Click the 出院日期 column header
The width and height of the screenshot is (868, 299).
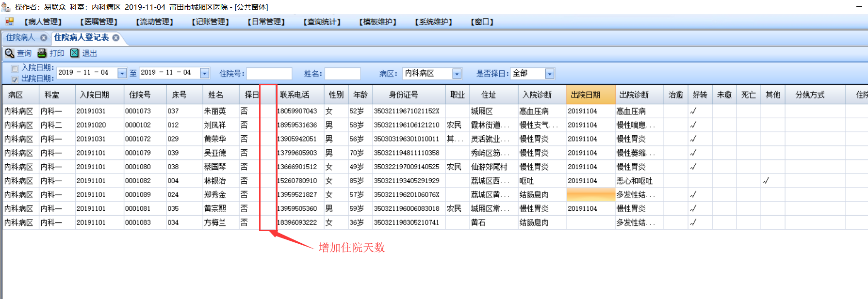(590, 94)
